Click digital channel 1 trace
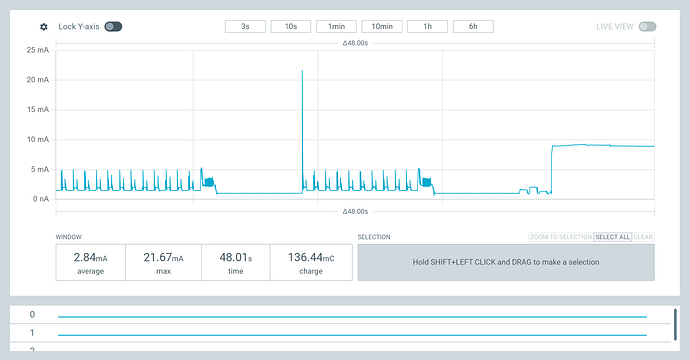Screen dimensions: 690x360 tap(352, 335)
